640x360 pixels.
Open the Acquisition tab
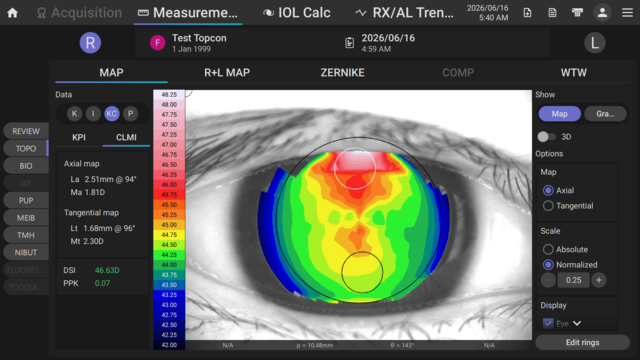[x=79, y=13]
